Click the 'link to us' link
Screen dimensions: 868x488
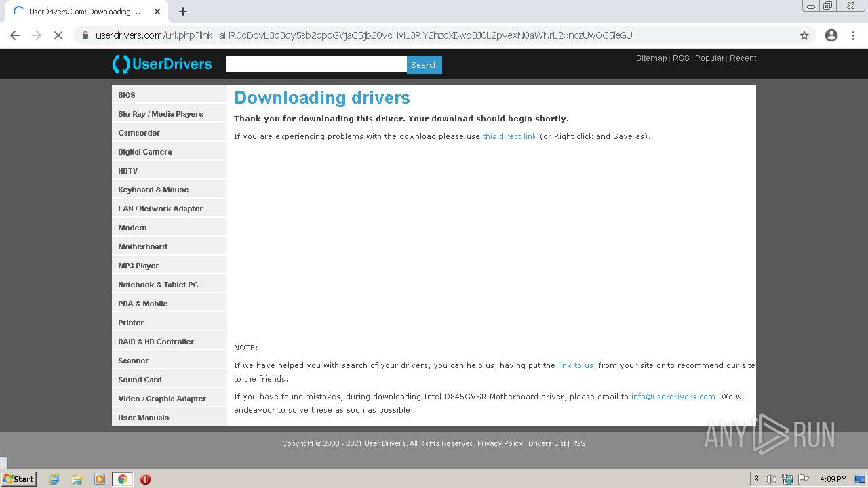(575, 365)
